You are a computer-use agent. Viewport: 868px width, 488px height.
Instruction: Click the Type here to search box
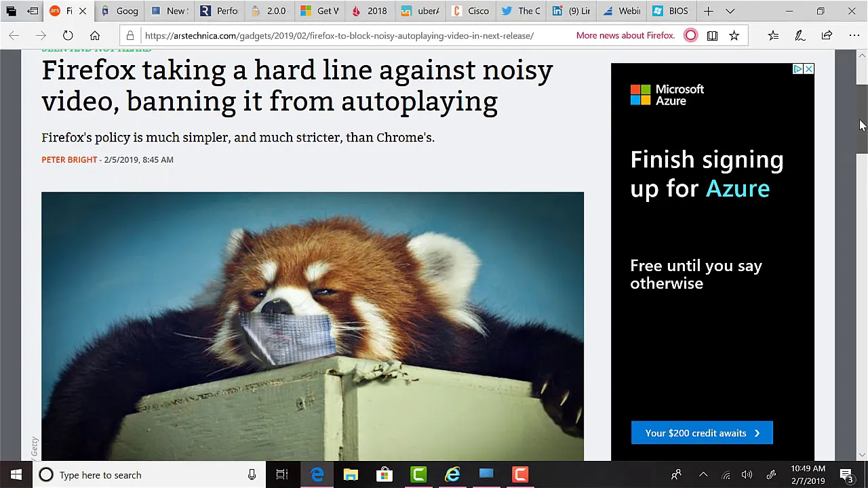point(149,474)
